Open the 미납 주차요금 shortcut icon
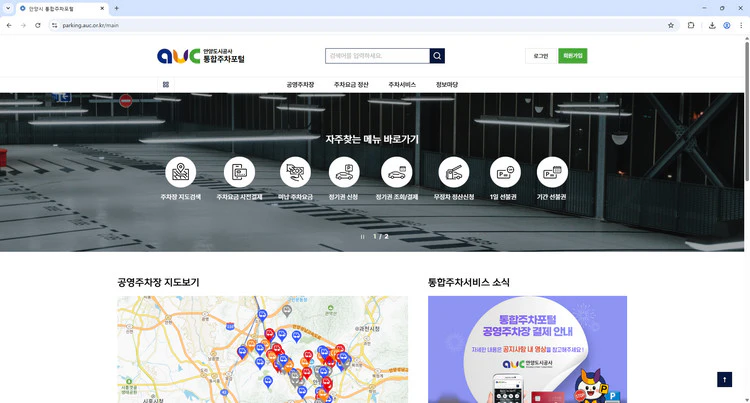This screenshot has width=750, height=403. tap(296, 173)
